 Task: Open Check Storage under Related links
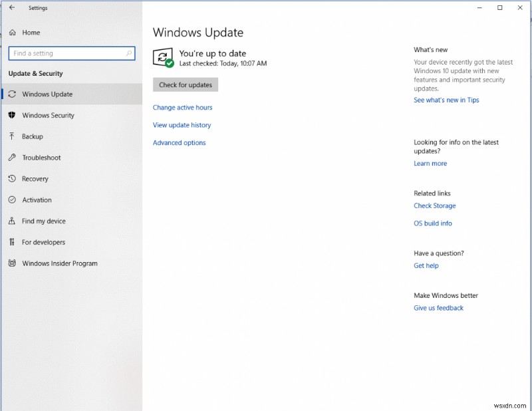pyautogui.click(x=435, y=205)
